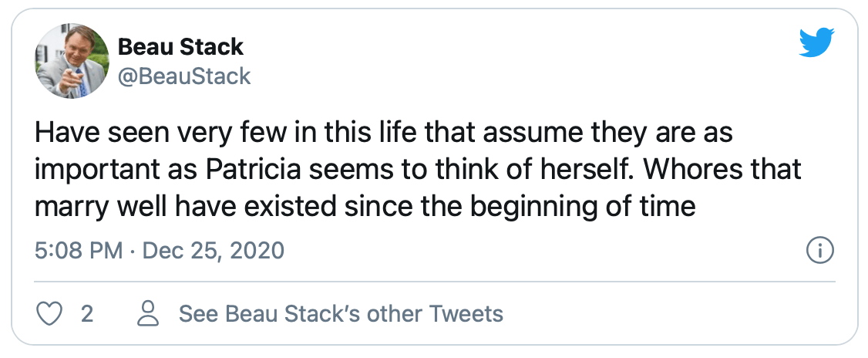Image resolution: width=868 pixels, height=358 pixels.
Task: Click the tweet text's first line
Action: 384,134
